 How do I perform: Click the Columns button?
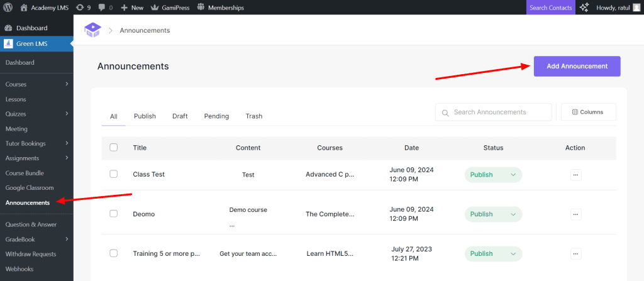pos(588,112)
